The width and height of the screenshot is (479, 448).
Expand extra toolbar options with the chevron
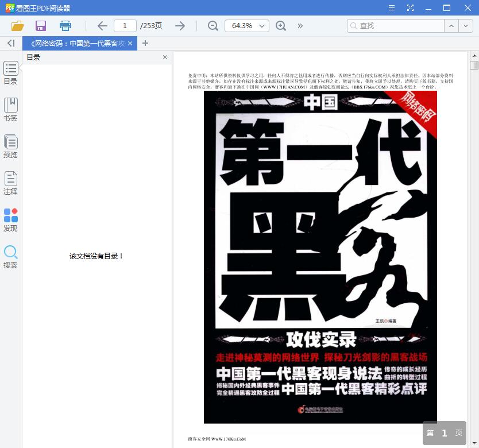300,26
